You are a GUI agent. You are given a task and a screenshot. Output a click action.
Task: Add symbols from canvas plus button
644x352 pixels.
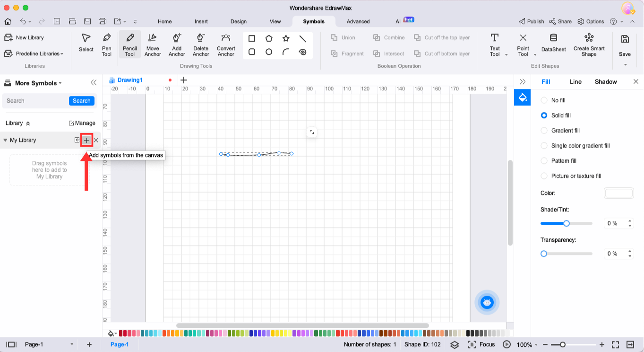(86, 140)
